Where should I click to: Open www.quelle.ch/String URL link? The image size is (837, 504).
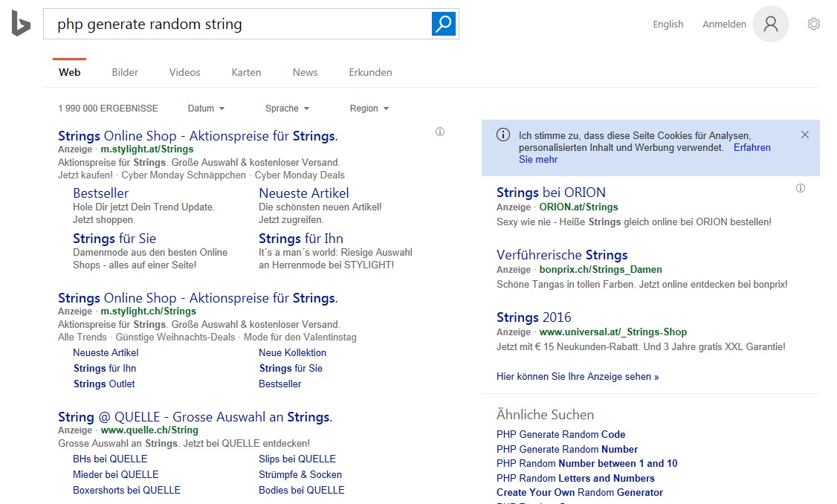tap(149, 430)
